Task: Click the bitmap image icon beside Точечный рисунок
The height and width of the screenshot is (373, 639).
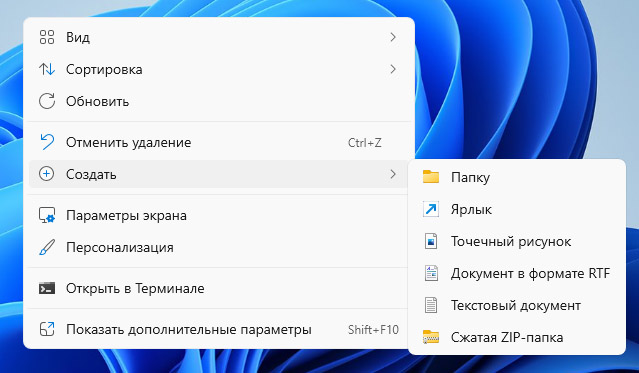Action: (x=431, y=241)
